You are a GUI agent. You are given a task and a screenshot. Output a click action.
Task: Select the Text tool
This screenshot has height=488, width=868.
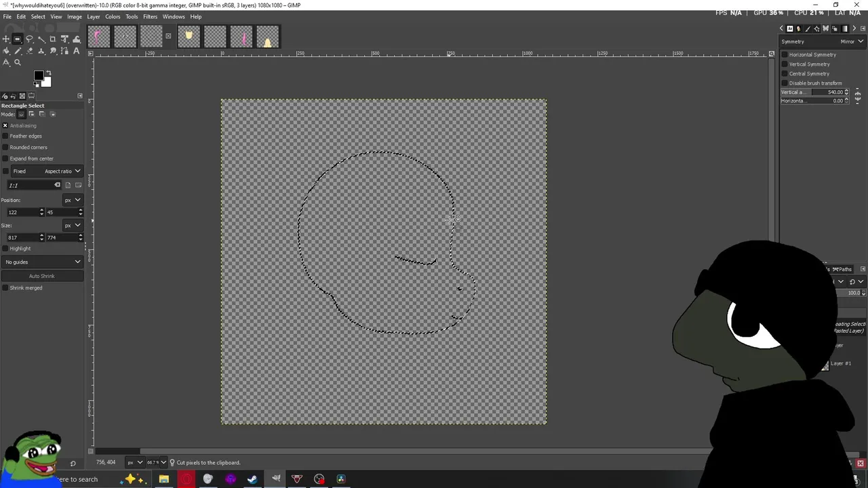tap(77, 51)
